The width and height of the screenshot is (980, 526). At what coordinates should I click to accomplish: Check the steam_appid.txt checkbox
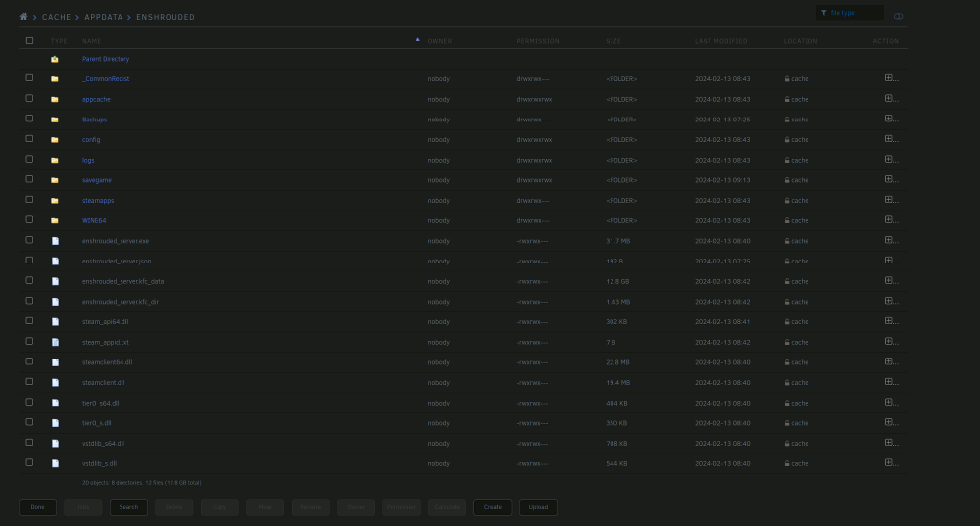point(29,341)
